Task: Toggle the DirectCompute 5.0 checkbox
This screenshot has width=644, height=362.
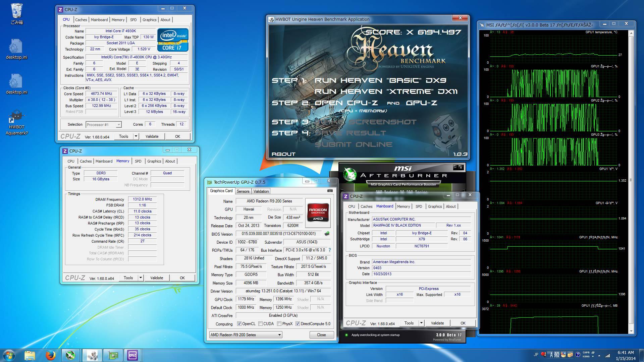Action: tap(298, 324)
